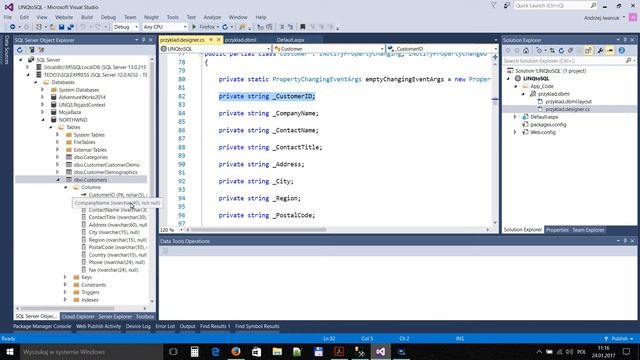Screen dimensions: 640x360
Task: Open the 120 % zoom dropdown
Action: [x=171, y=230]
